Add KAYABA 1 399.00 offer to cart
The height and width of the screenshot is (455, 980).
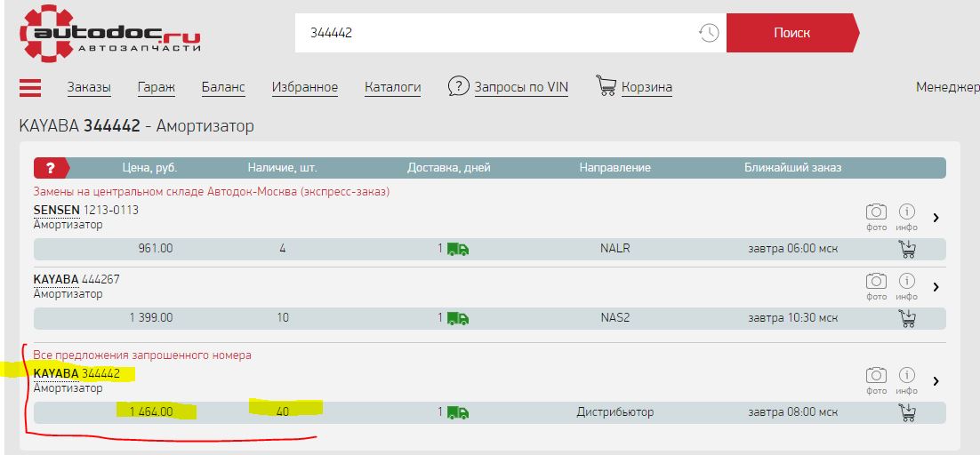pos(907,318)
